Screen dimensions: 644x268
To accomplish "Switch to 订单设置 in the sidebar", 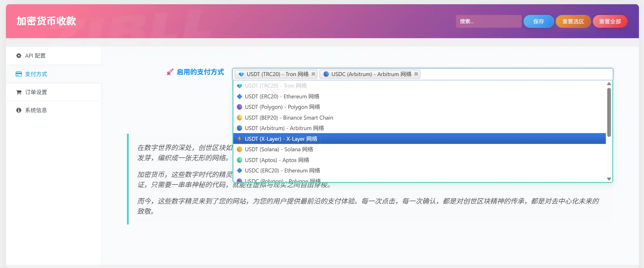I will pyautogui.click(x=36, y=92).
